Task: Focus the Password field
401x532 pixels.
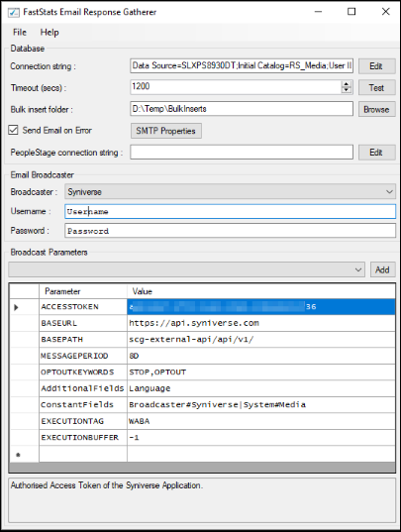Action: pyautogui.click(x=230, y=231)
